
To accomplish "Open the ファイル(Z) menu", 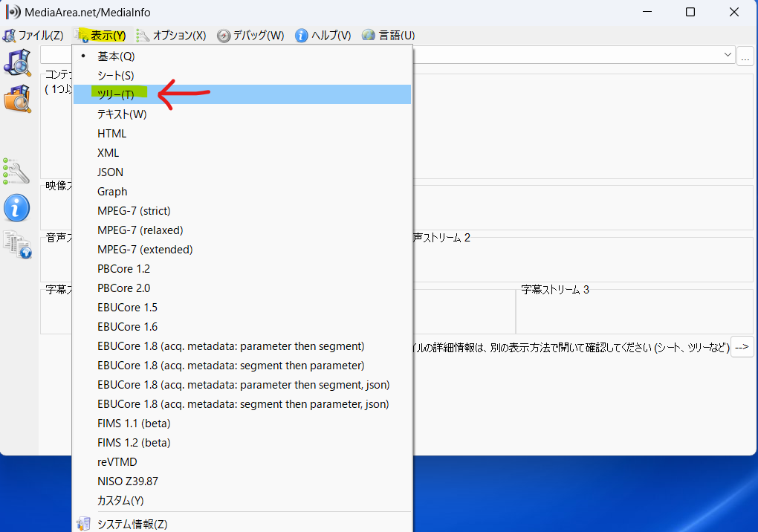I will click(x=33, y=36).
